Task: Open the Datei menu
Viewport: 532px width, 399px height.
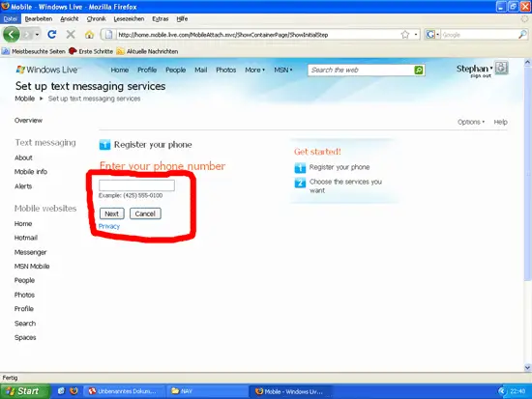Action: (x=11, y=19)
